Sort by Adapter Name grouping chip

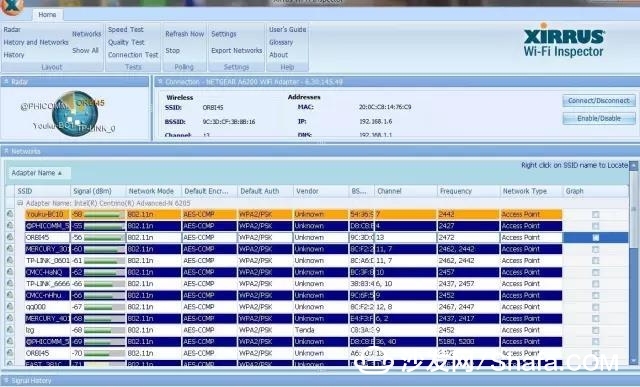click(39, 173)
